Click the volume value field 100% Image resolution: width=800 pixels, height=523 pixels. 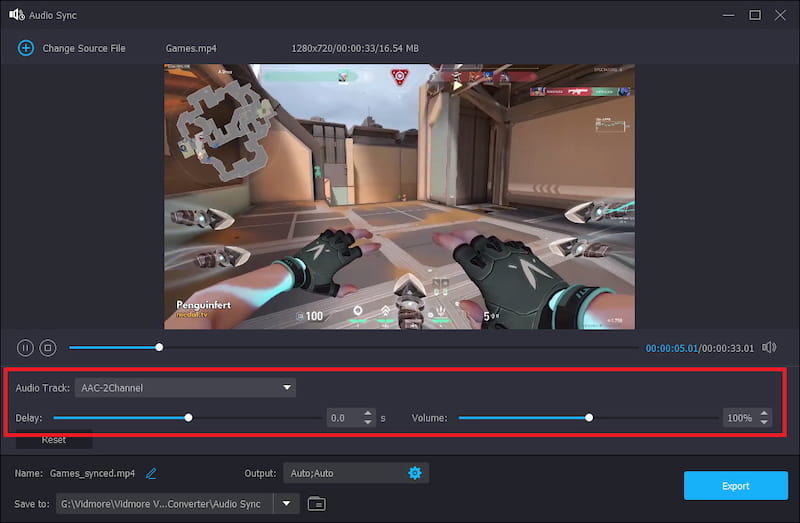[x=740, y=418]
